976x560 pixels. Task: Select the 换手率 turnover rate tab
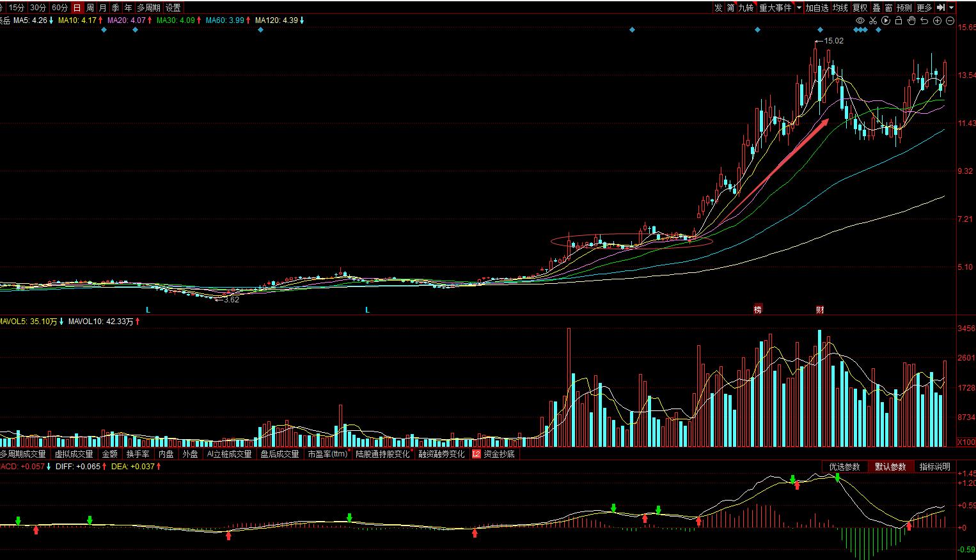[x=138, y=454]
